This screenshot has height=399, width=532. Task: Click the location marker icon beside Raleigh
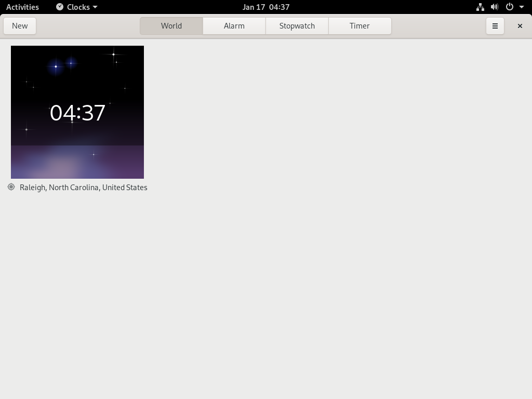tap(11, 187)
